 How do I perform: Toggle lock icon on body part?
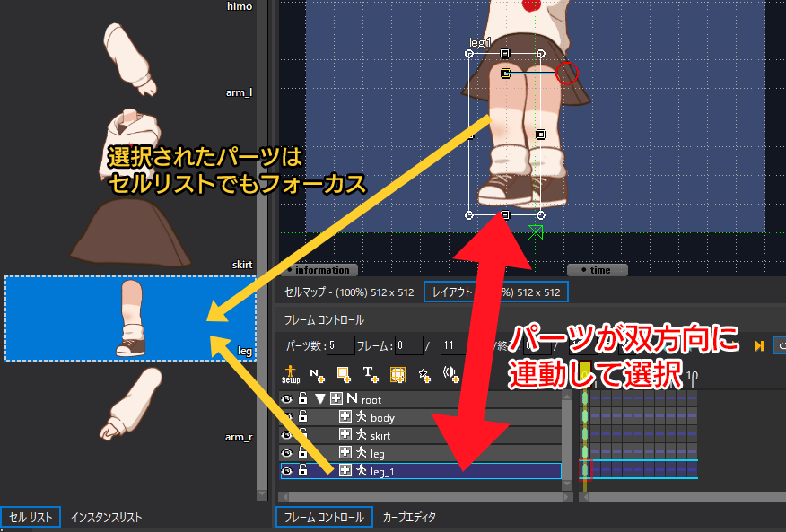point(302,416)
